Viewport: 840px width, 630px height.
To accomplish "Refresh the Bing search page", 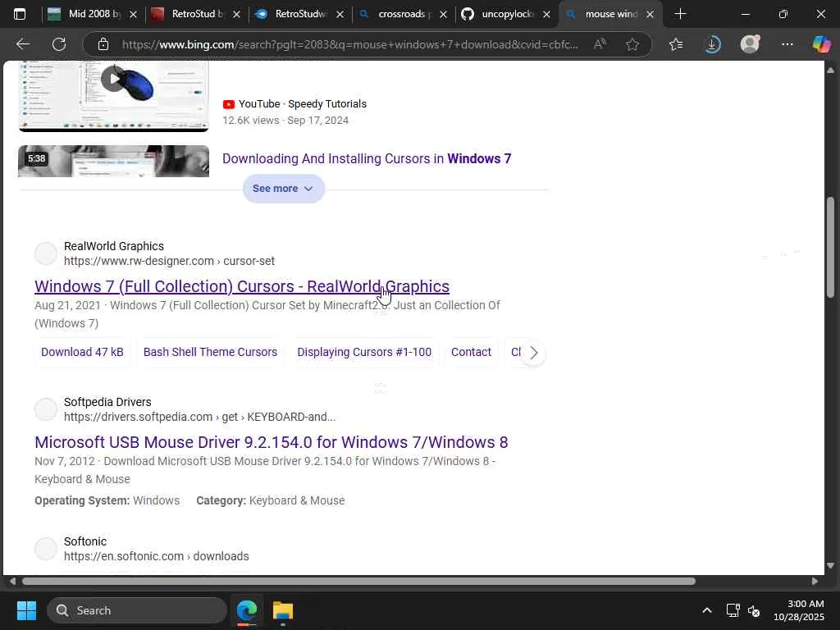I will (59, 44).
